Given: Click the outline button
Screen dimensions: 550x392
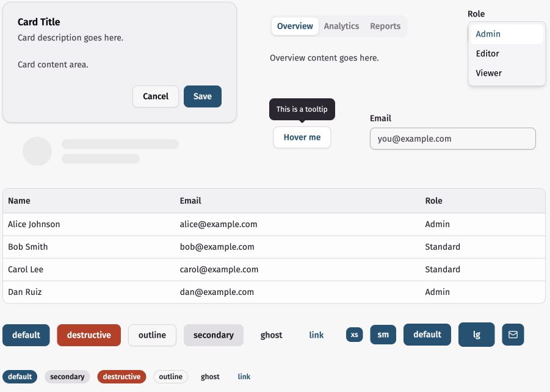Looking at the screenshot, I should (x=152, y=335).
